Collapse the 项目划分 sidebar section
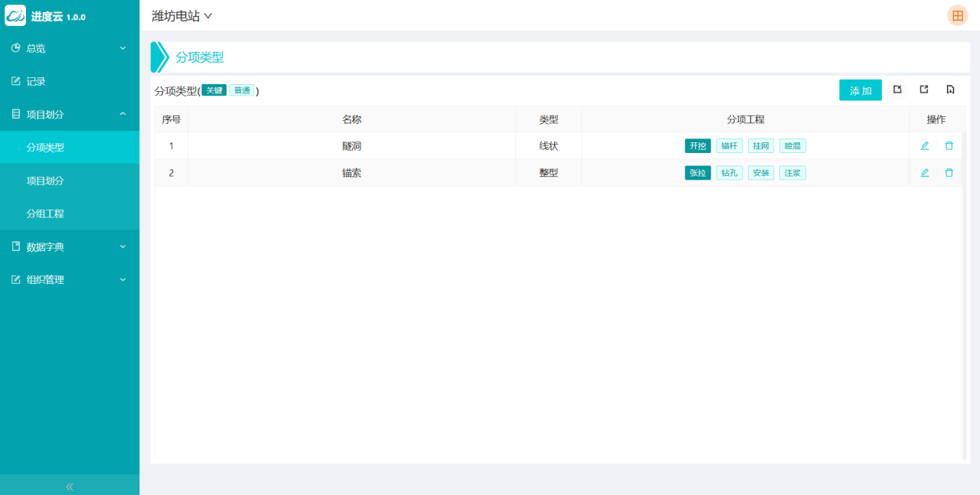 click(69, 114)
